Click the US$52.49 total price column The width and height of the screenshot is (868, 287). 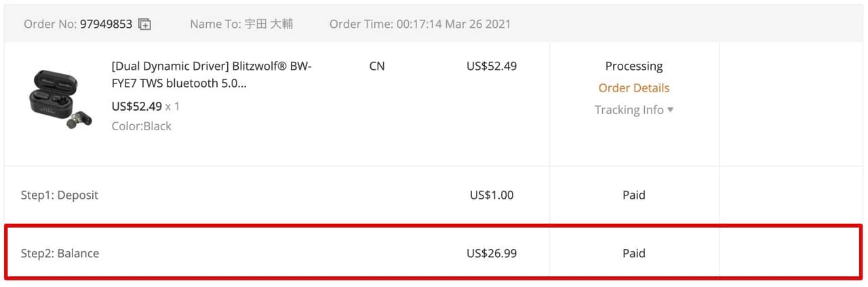click(x=492, y=66)
